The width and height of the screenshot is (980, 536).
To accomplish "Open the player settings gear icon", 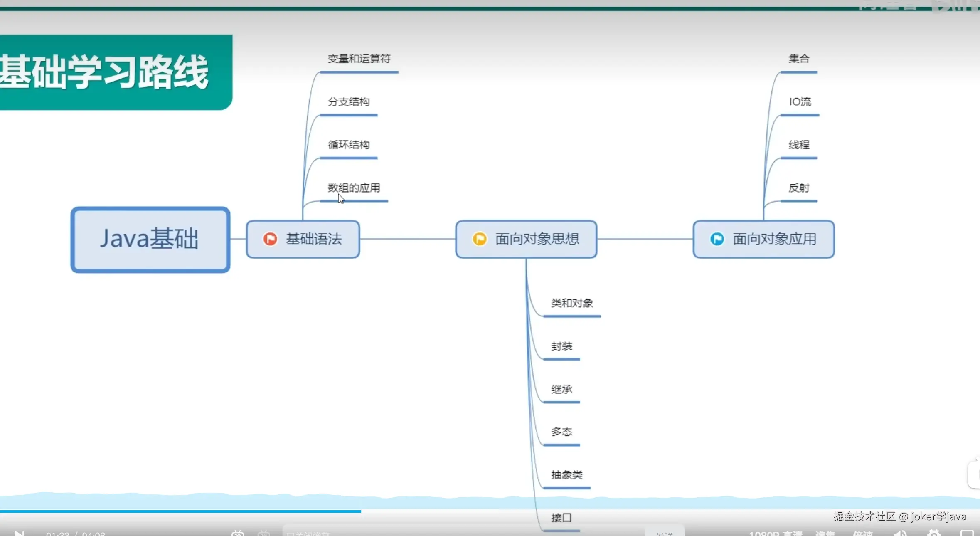I will pyautogui.click(x=934, y=534).
